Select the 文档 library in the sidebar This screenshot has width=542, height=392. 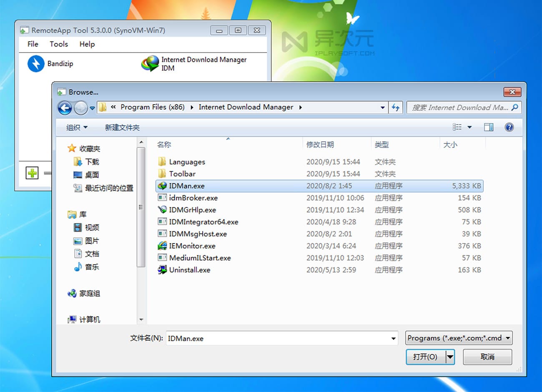click(x=92, y=254)
